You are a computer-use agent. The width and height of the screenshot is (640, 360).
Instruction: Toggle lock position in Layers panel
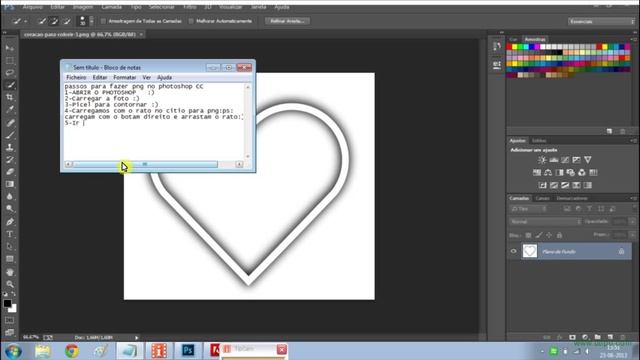point(549,235)
